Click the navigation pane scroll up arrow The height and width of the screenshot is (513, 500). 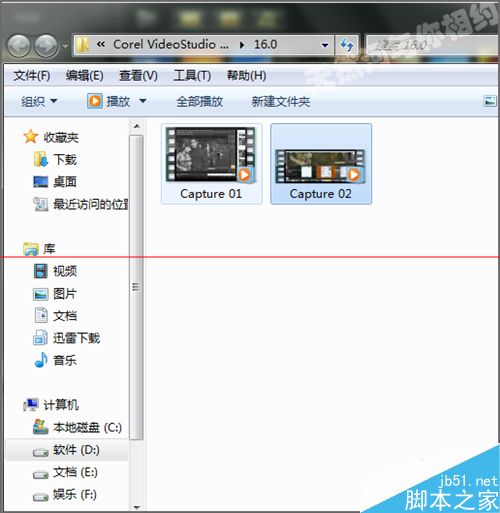coord(137,126)
